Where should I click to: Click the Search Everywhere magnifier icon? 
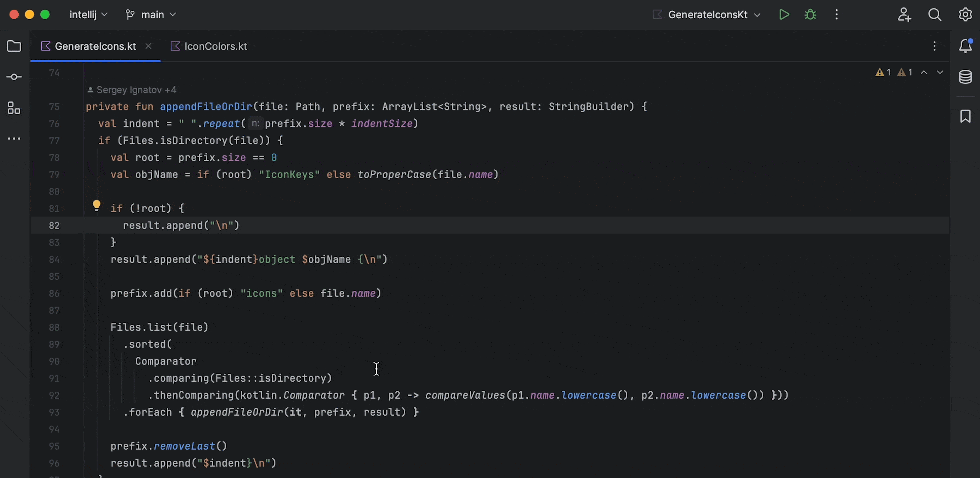pyautogui.click(x=935, y=15)
